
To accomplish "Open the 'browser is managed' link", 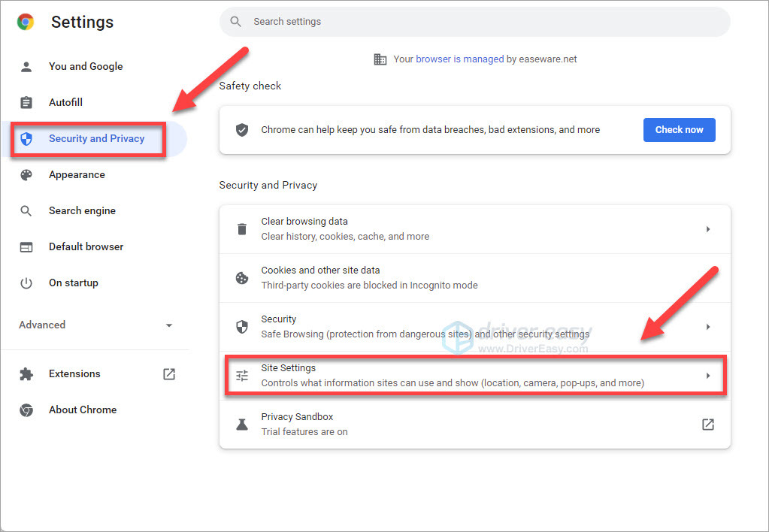I will tap(460, 59).
